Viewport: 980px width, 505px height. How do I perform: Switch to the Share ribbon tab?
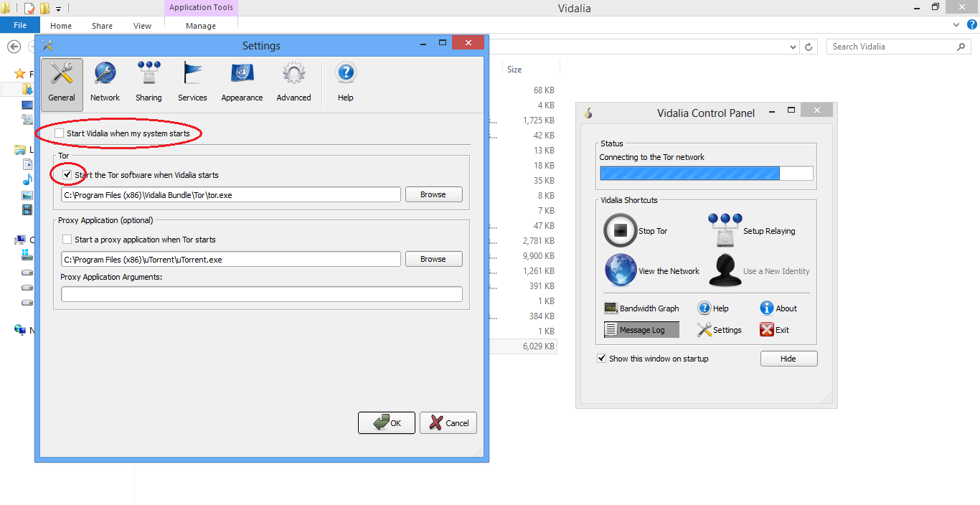[102, 26]
